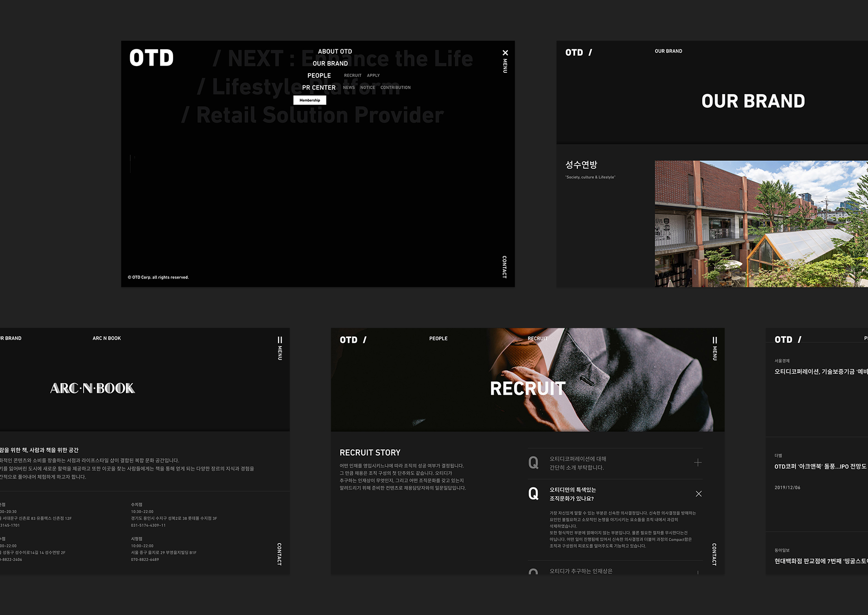Select PR CENTER in the menu
Image resolution: width=868 pixels, height=615 pixels.
(319, 88)
